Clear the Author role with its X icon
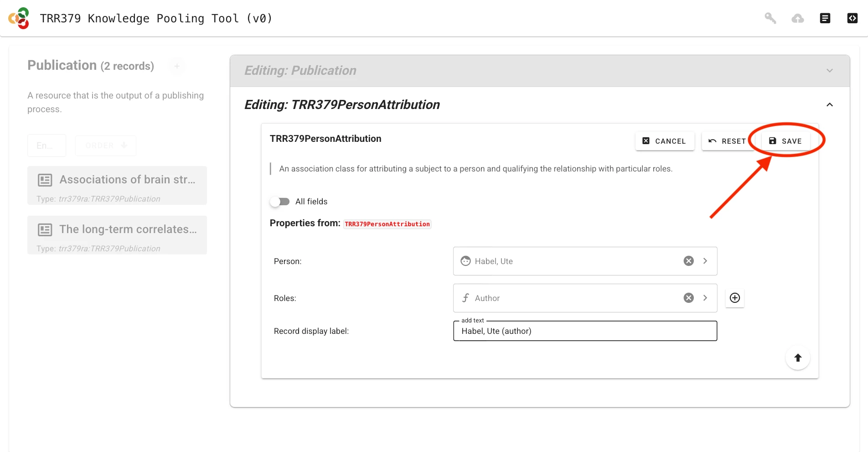This screenshot has width=868, height=452. 688,298
